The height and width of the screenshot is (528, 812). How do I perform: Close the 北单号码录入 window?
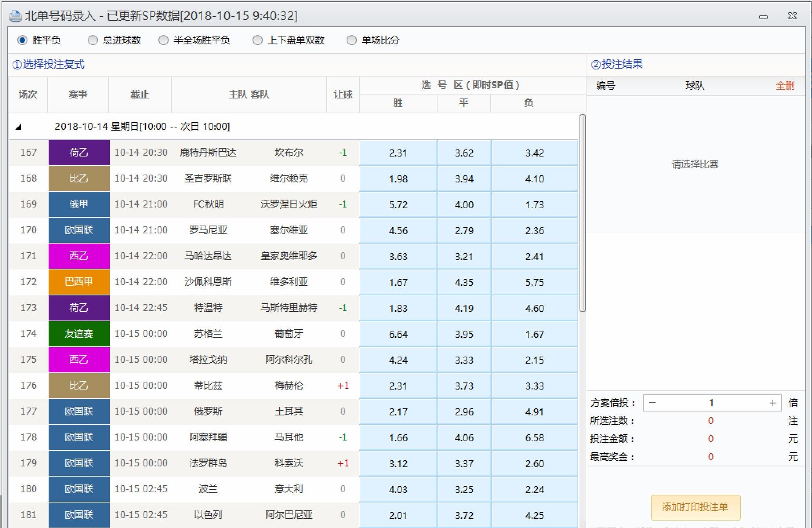pos(792,16)
